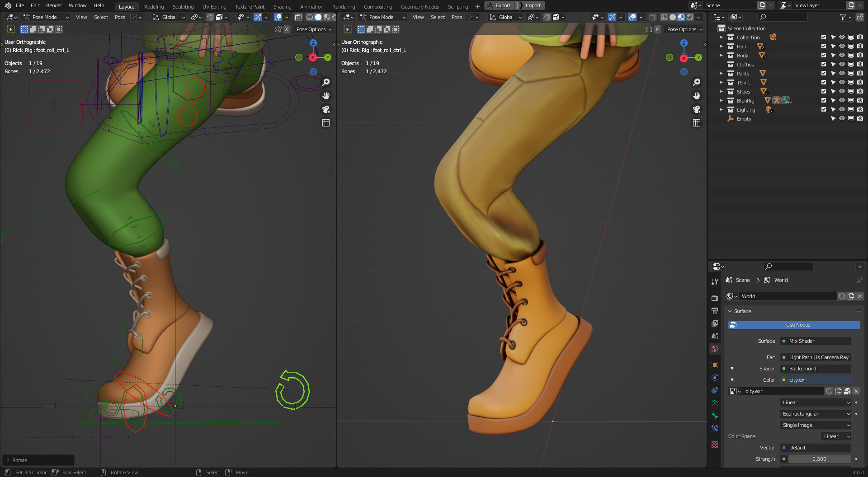Viewport: 868px width, 477px height.
Task: Open the Tool properties tab
Action: pos(715,282)
